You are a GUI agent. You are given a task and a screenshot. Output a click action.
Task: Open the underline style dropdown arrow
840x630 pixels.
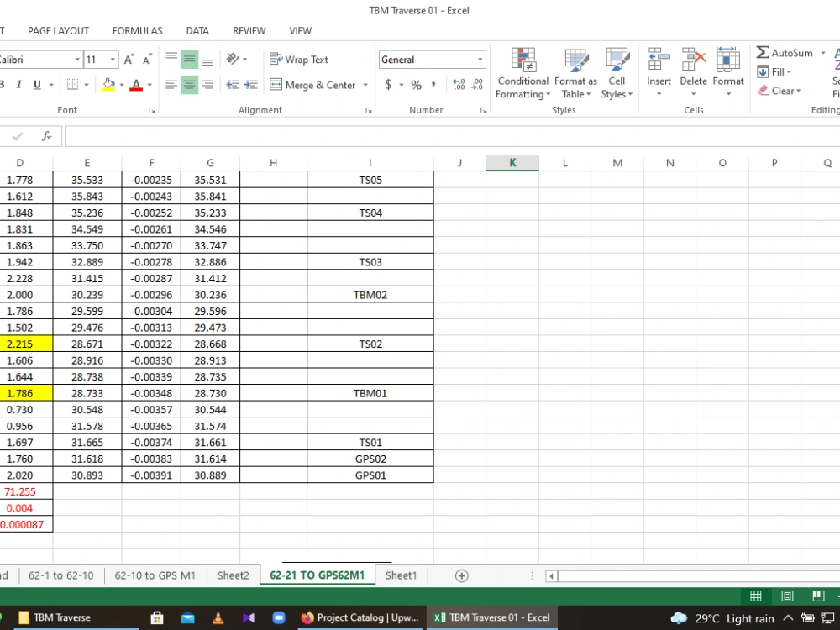[x=51, y=85]
